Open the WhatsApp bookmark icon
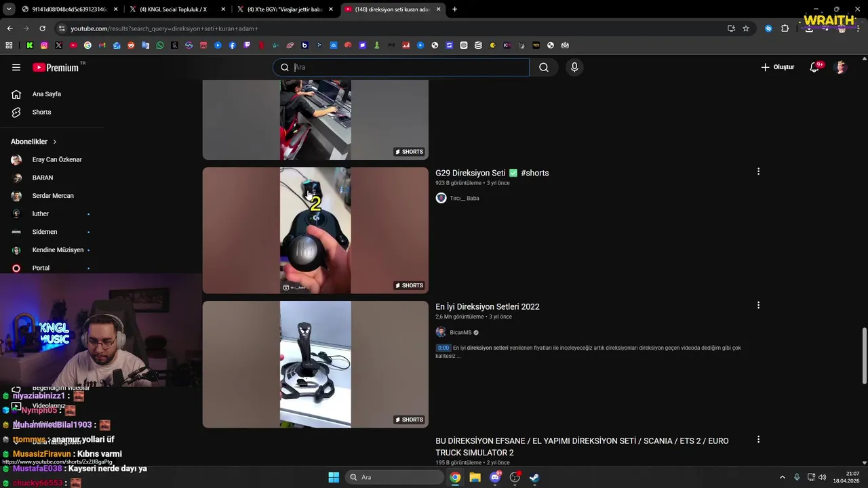The width and height of the screenshot is (868, 488). [x=160, y=45]
